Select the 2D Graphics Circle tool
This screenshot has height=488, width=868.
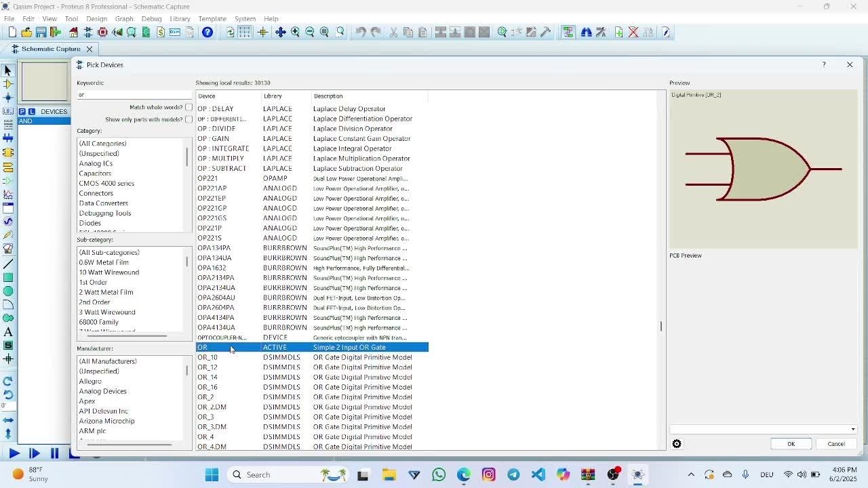[8, 291]
